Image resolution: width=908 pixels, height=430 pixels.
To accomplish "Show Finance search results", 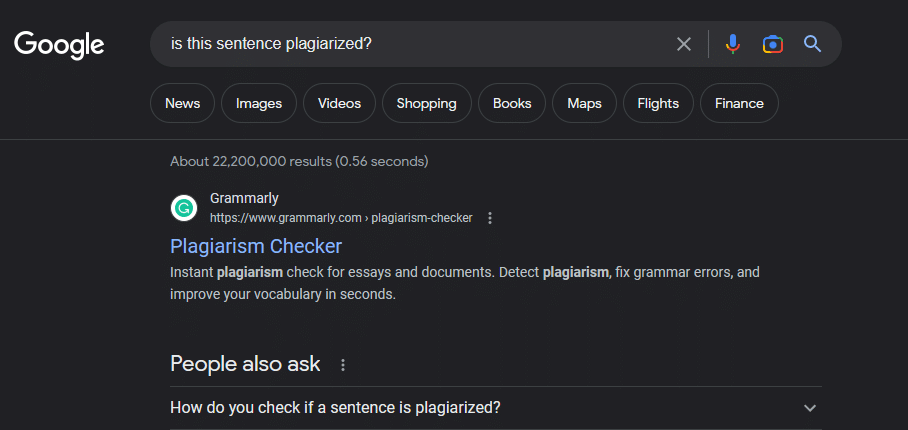I will pos(739,103).
